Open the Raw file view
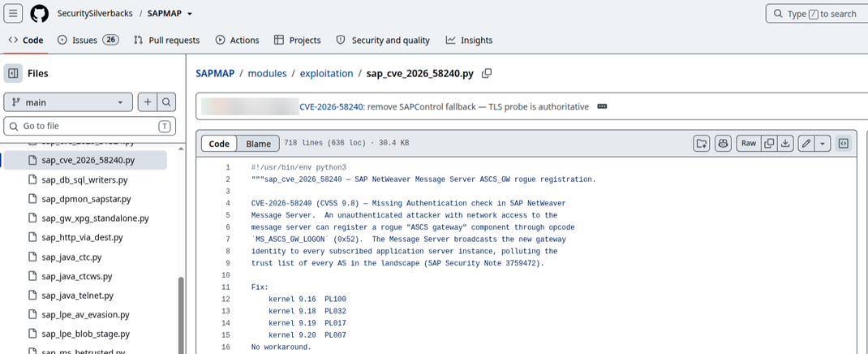 [x=749, y=144]
